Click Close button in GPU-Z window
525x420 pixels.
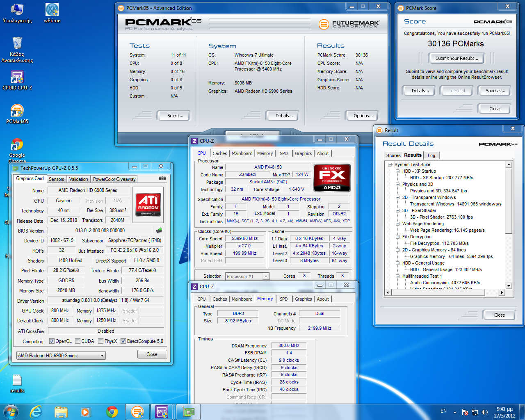click(152, 354)
